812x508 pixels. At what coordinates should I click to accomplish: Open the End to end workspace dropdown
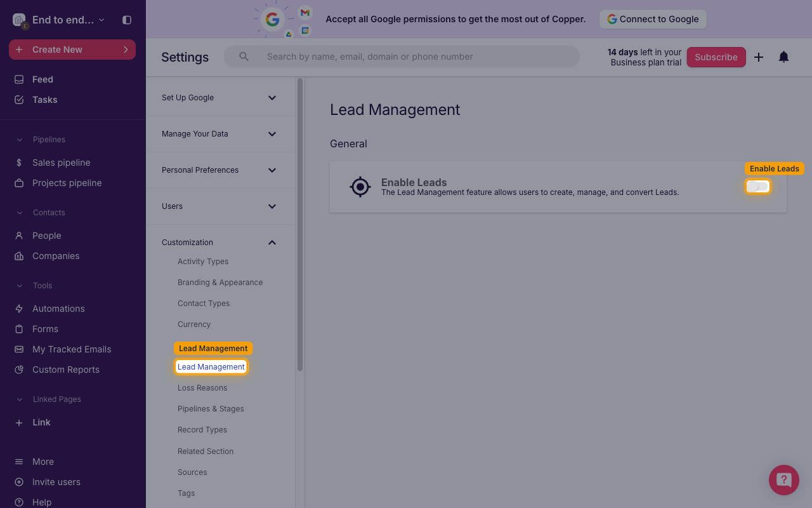click(58, 20)
